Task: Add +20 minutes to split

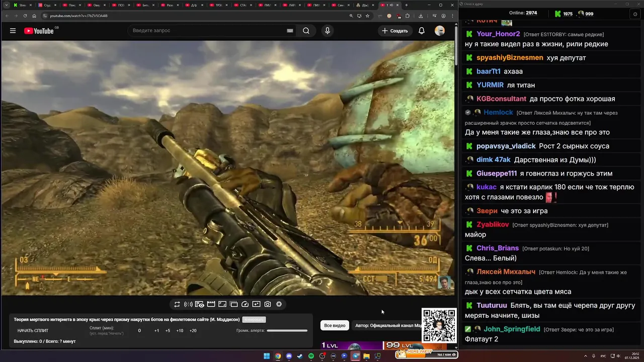Action: pos(193,331)
